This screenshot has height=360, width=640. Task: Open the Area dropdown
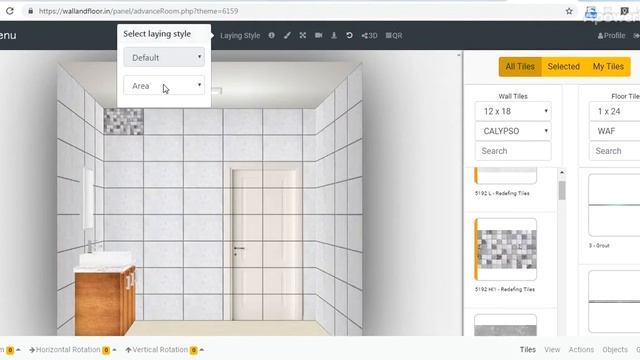tap(164, 85)
